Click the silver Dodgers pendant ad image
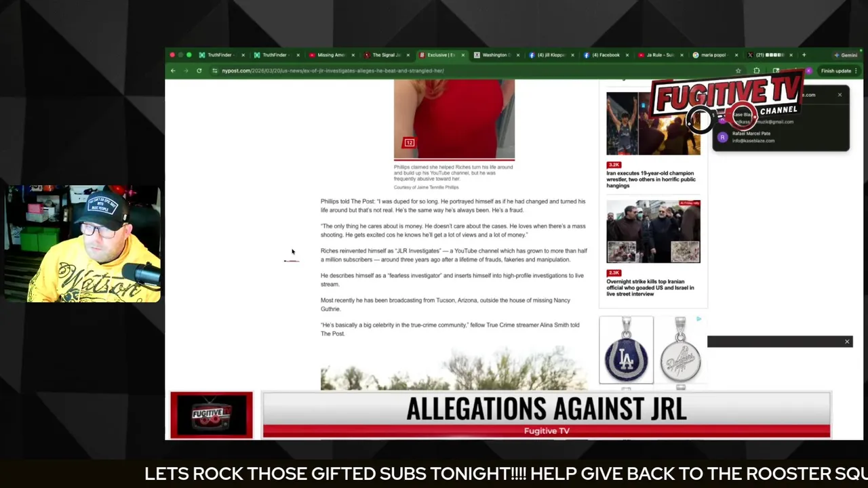The image size is (868, 488). (680, 350)
